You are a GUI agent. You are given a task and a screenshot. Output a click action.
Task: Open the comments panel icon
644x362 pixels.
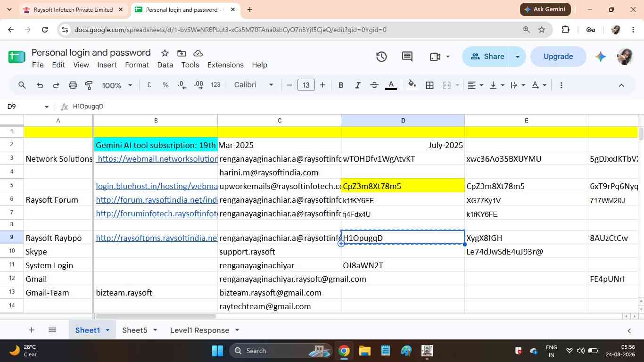pos(407,57)
